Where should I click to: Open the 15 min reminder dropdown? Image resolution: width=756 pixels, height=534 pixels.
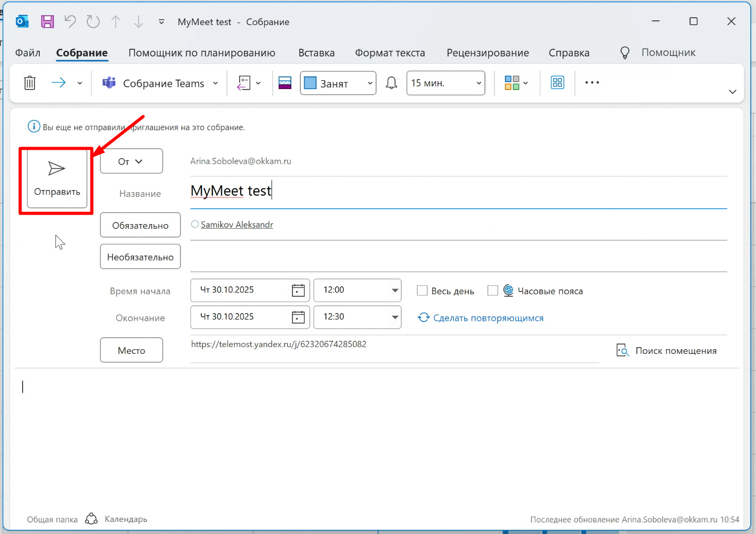(478, 83)
